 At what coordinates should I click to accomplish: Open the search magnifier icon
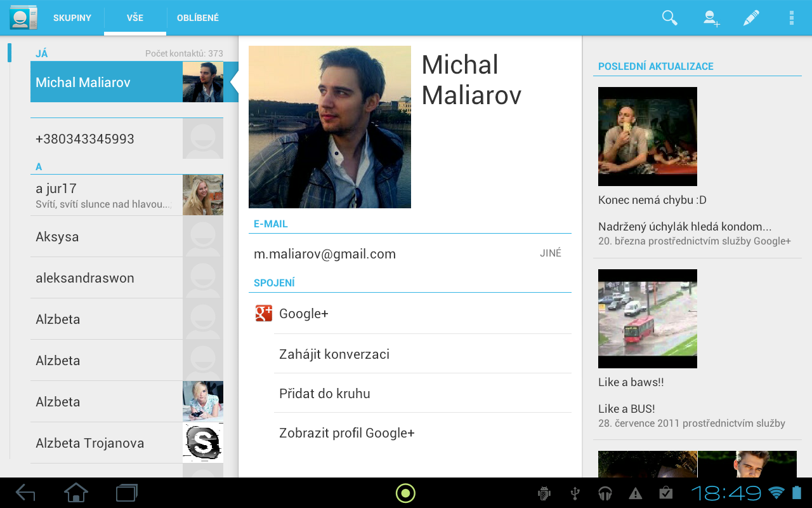point(669,18)
